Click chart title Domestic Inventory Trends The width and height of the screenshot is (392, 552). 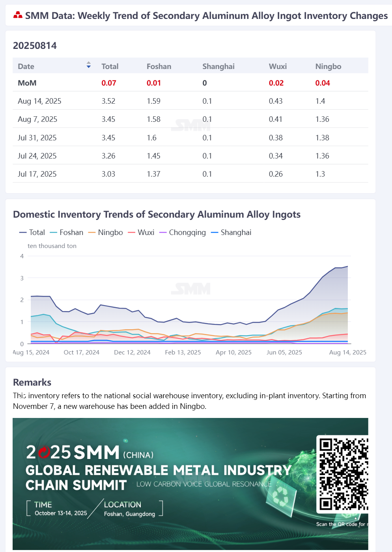pos(157,214)
